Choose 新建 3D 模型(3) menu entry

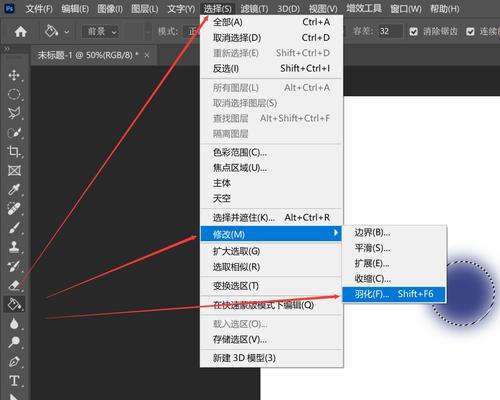[272, 358]
